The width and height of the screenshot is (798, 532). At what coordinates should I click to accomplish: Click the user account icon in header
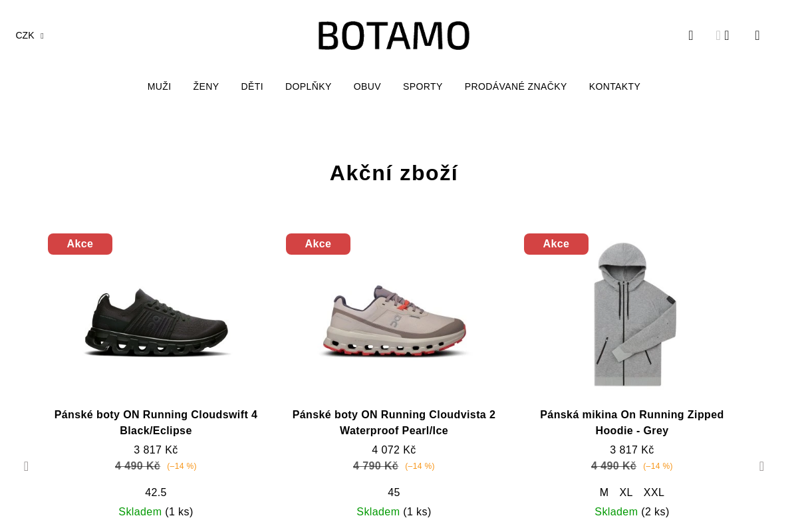pos(726,35)
